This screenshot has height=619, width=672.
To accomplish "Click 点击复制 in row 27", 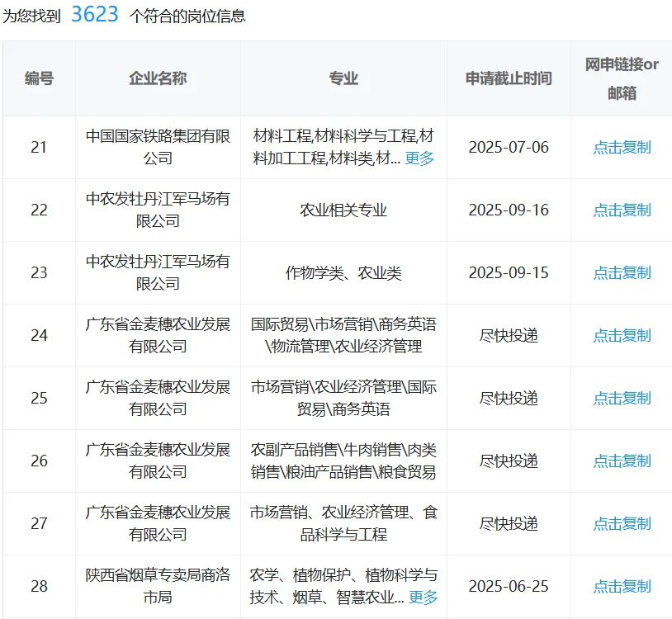I will point(622,523).
